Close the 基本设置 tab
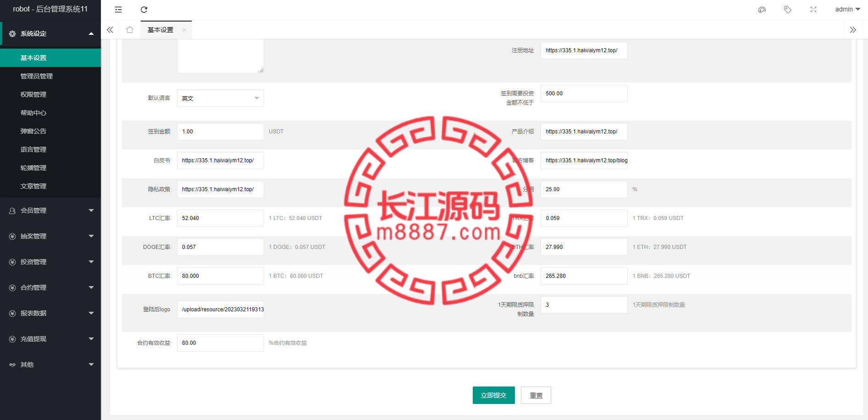The image size is (868, 420). pyautogui.click(x=184, y=30)
